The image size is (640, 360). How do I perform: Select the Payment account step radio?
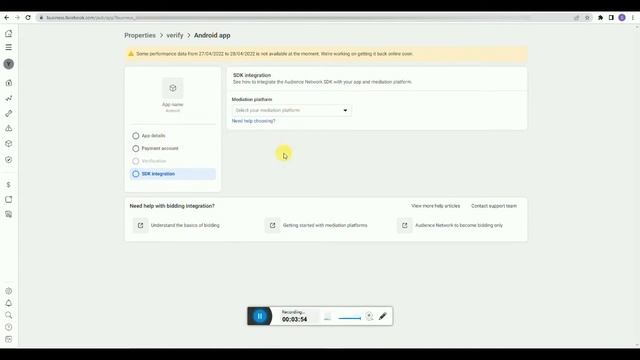(136, 149)
